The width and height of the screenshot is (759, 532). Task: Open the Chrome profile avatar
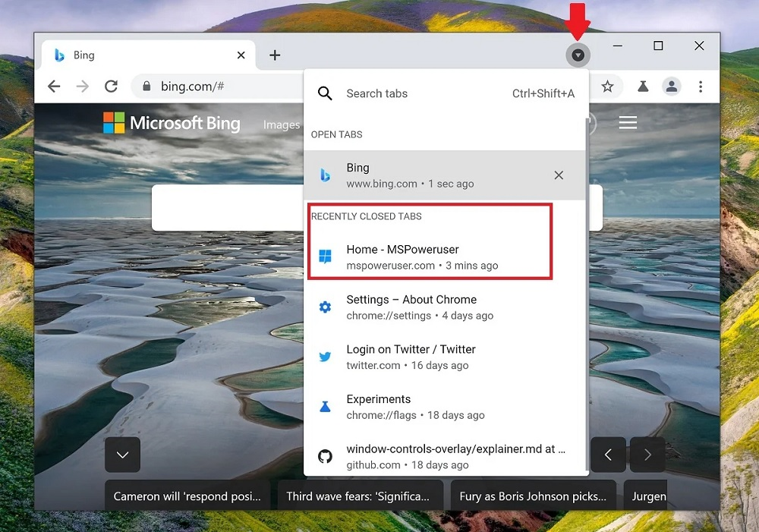click(672, 87)
